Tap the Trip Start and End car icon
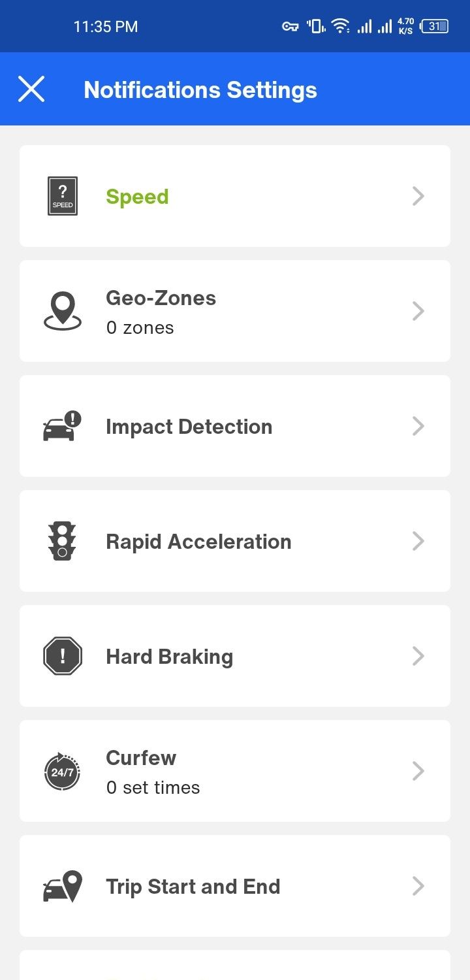Image resolution: width=470 pixels, height=980 pixels. tap(63, 886)
